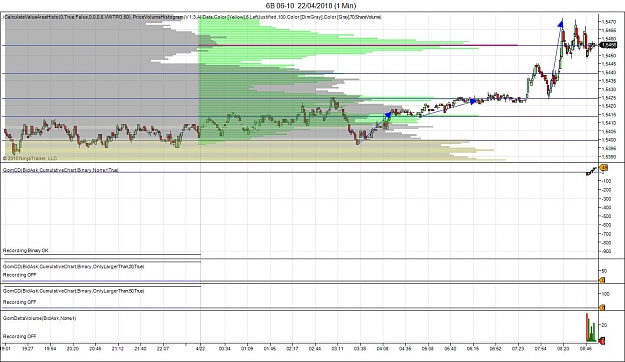
Task: Click 'Recording OFF' under the OnlyLargerThan,20 panel
Action: pos(20,275)
